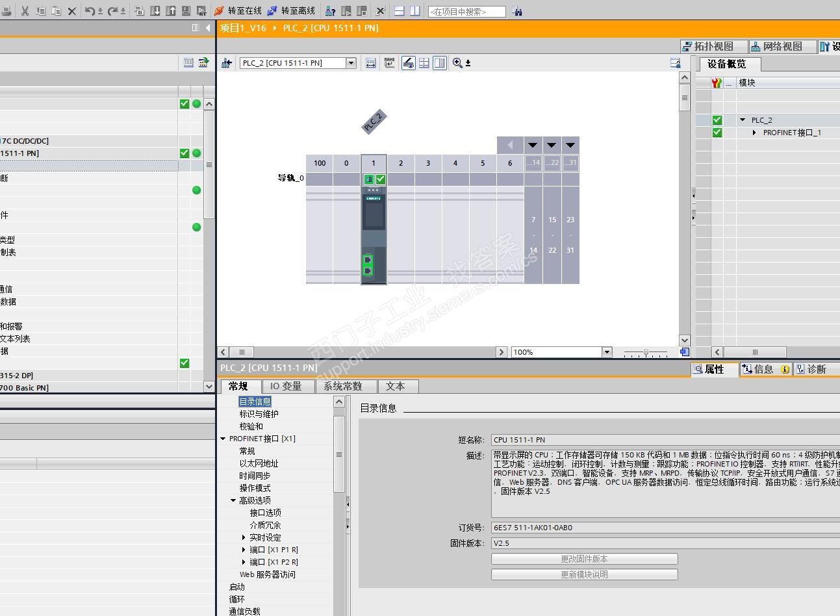Click the zoom magnifier icon in device view
840x616 pixels.
pos(458,63)
